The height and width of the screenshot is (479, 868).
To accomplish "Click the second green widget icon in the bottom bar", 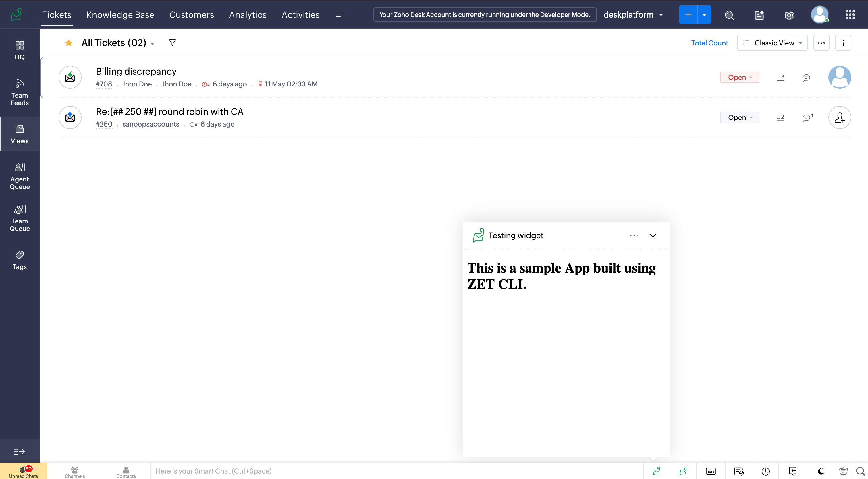I will pyautogui.click(x=683, y=471).
